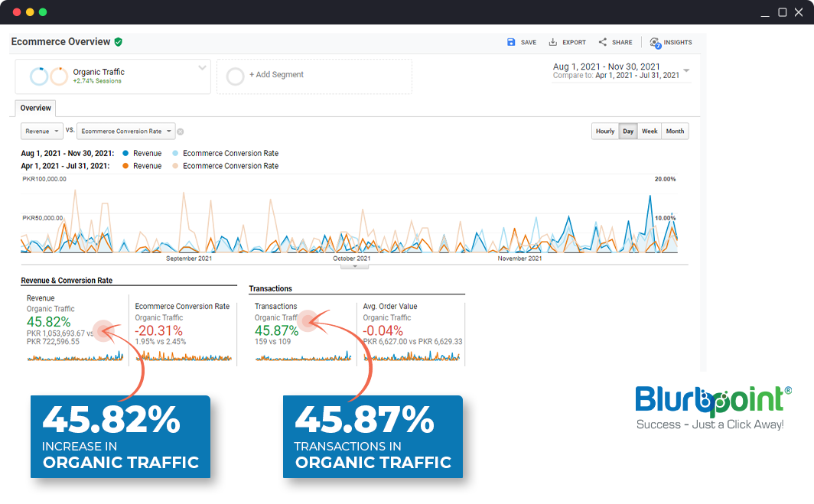Viewport: 814px width, 504px height.
Task: Expand the Organic Traffic segment chevron
Action: 203,68
